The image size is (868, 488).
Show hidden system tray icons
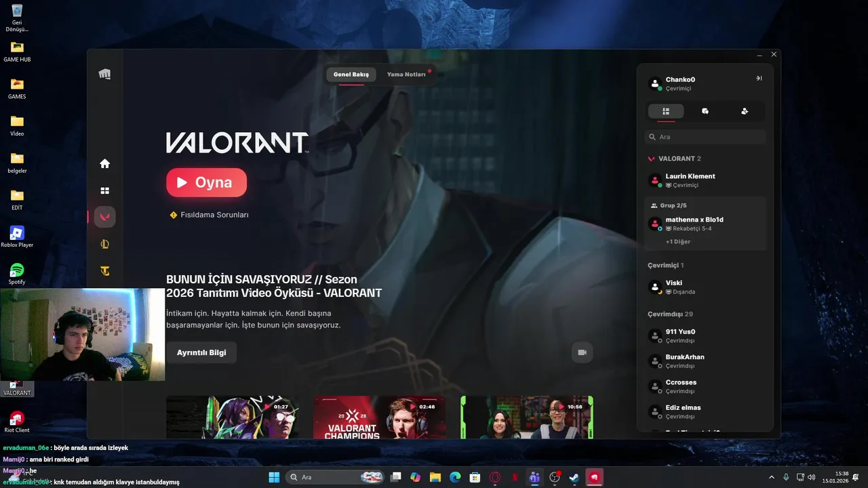pyautogui.click(x=772, y=477)
